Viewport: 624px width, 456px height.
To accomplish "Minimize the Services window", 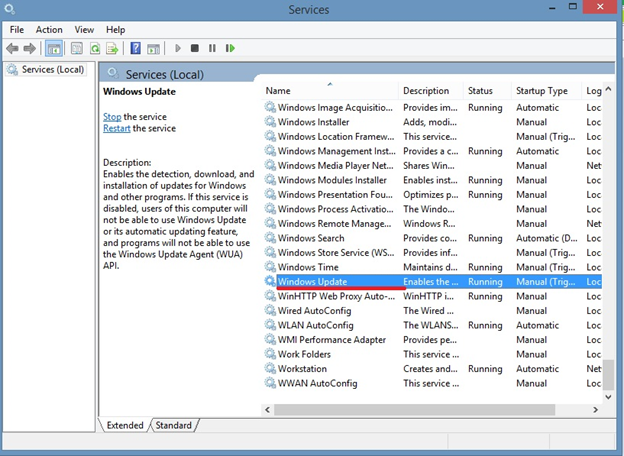I will point(552,8).
